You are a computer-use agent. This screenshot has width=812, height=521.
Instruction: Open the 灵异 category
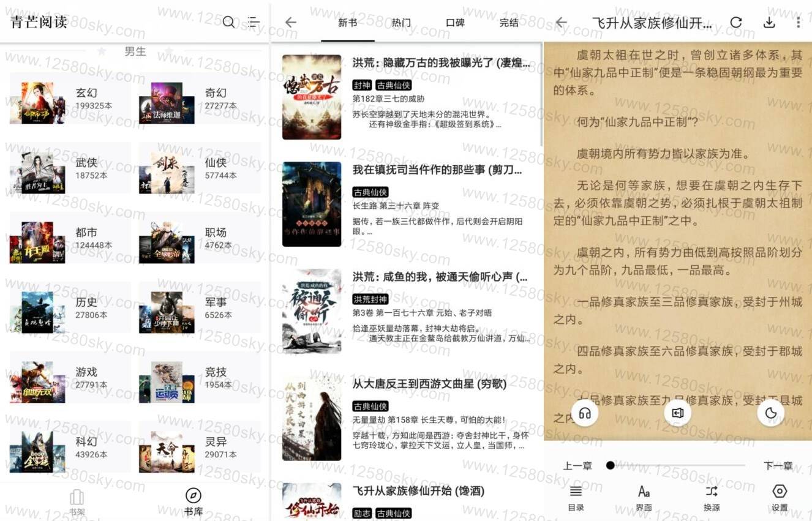coord(200,448)
